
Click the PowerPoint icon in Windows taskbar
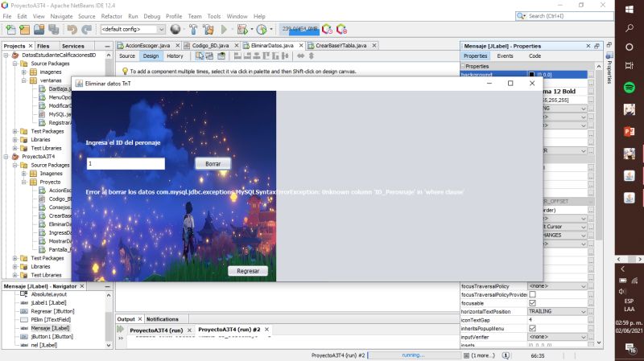tap(630, 131)
